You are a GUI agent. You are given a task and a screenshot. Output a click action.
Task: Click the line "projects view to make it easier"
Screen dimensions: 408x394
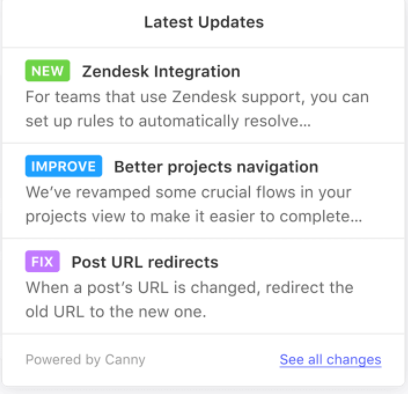[194, 217]
